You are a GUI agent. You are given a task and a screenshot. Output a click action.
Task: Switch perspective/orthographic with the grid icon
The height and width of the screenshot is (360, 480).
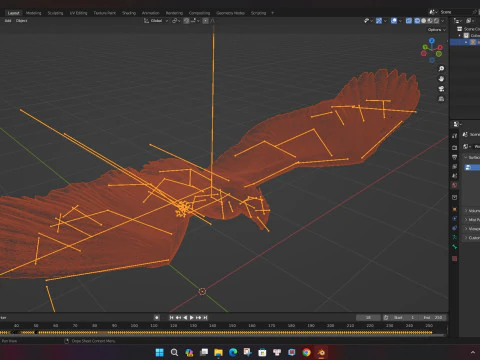[x=441, y=99]
